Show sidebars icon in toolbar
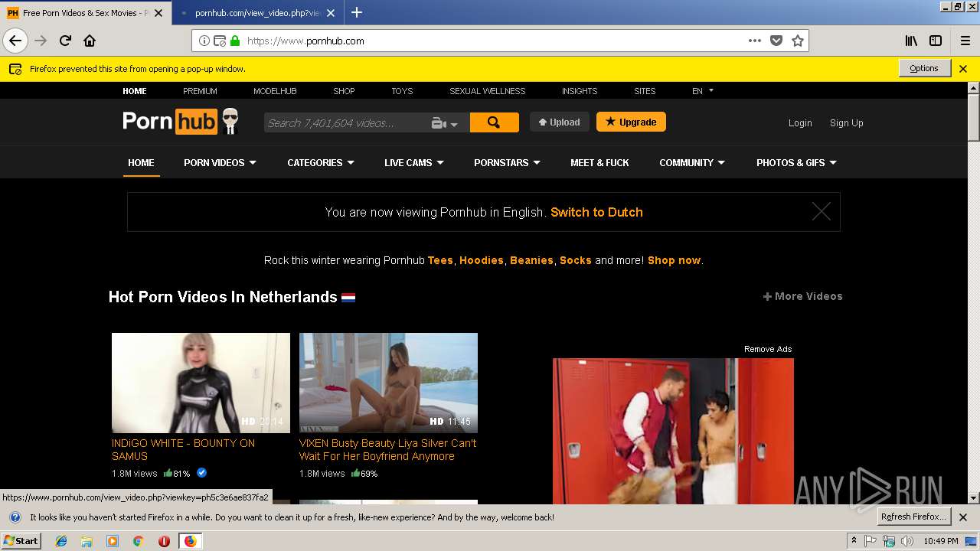This screenshot has width=980, height=551. [936, 41]
